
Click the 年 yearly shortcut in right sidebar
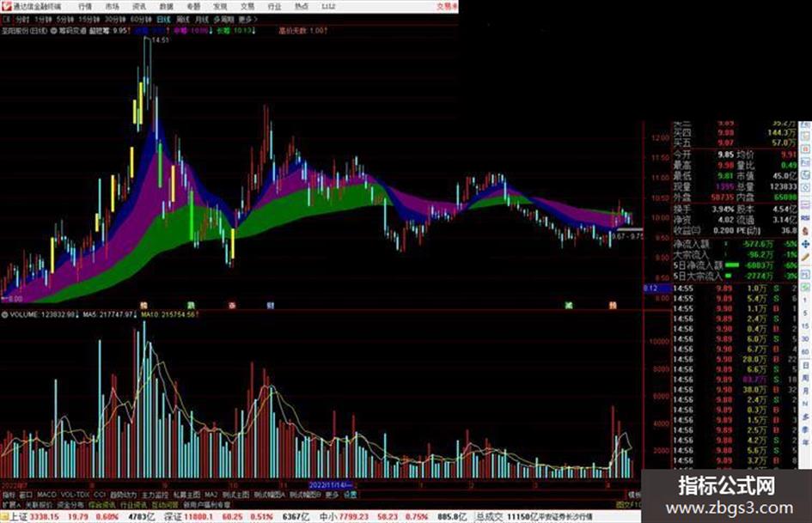(805, 443)
